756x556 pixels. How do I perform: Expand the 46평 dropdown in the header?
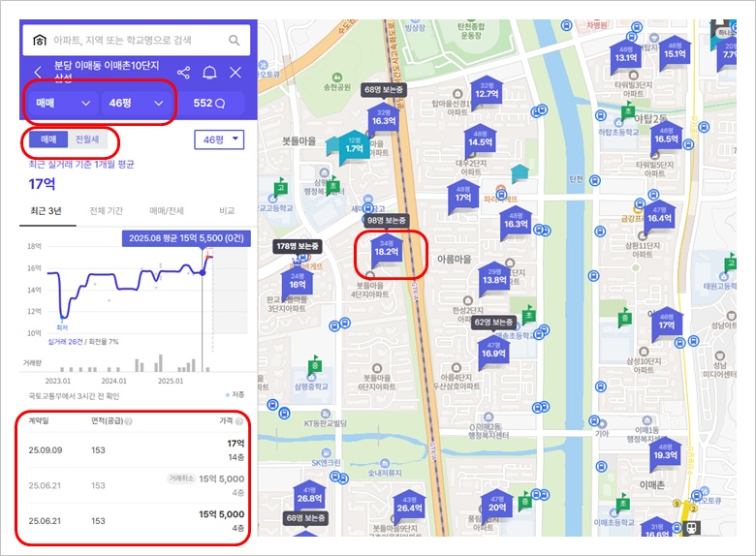coord(137,103)
